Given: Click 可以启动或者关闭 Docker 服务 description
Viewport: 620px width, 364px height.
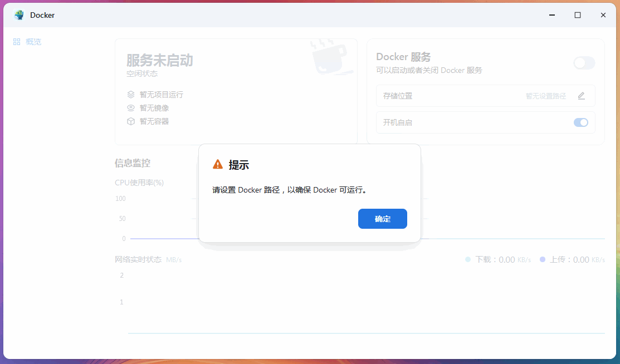Looking at the screenshot, I should point(429,70).
